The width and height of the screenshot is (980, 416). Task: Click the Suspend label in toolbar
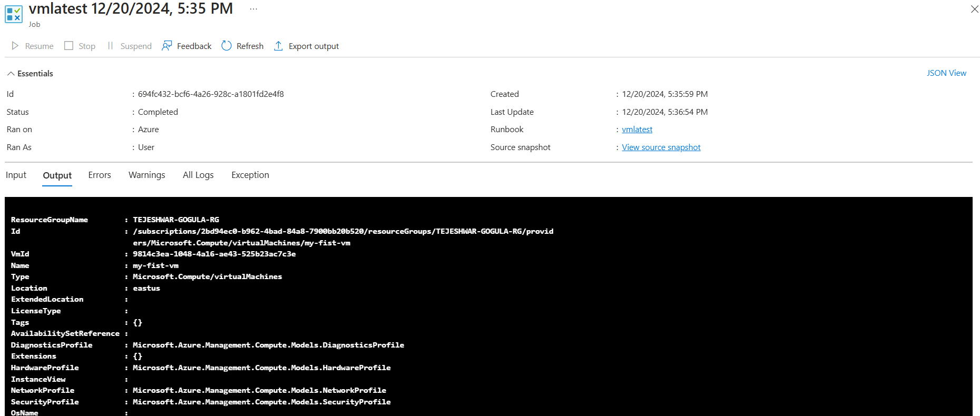coord(136,46)
